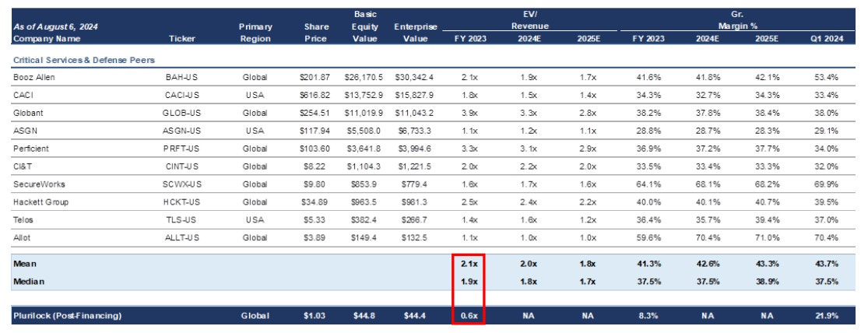Select Globant FY 2023 multiple 3.9x
The height and width of the screenshot is (333, 868).
tap(469, 113)
